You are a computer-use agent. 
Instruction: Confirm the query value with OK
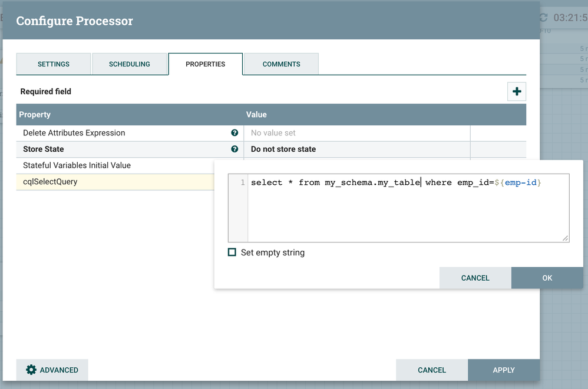point(547,278)
